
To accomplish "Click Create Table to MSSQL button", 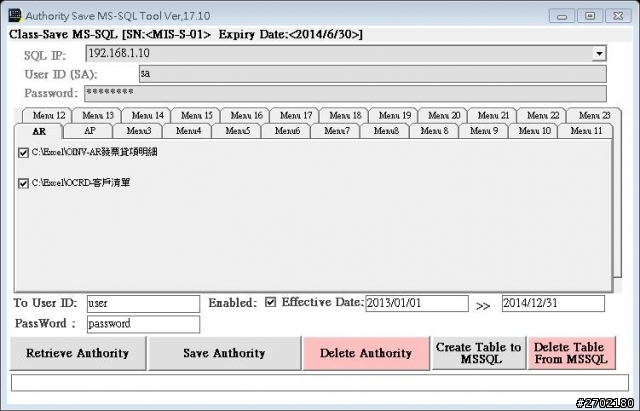I will (x=479, y=353).
